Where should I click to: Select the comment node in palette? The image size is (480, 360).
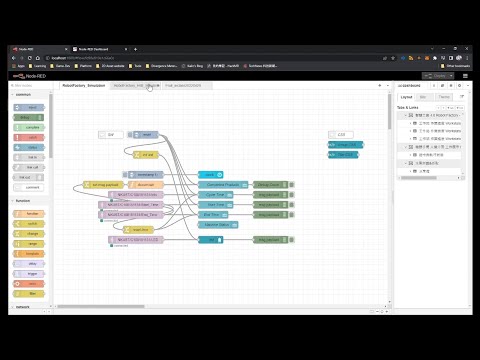pyautogui.click(x=29, y=187)
